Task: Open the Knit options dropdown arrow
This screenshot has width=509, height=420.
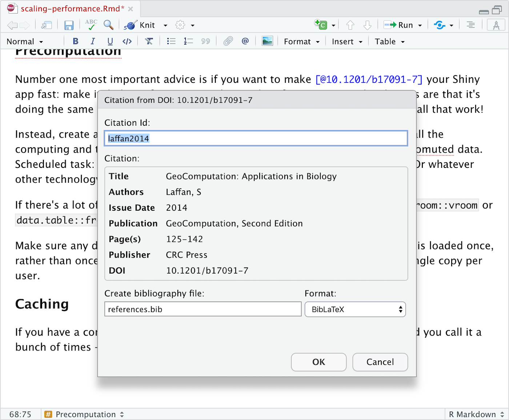Action: 165,25
